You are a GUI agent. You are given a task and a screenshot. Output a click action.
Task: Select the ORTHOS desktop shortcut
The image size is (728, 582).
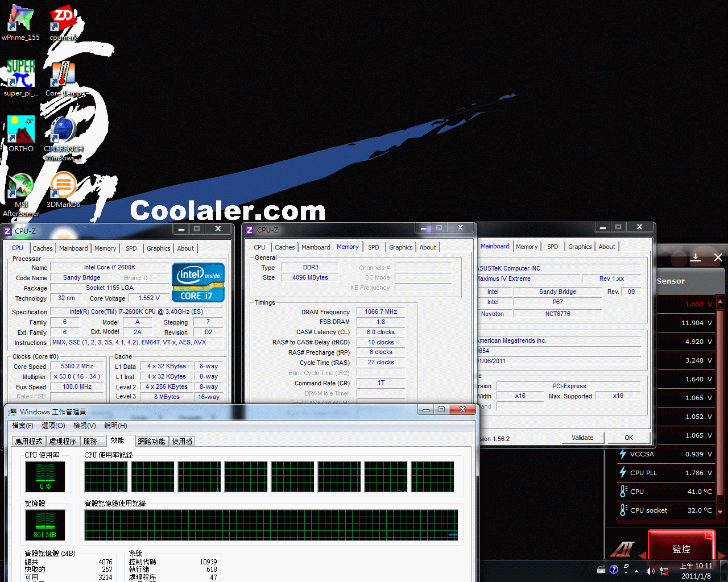(21, 134)
